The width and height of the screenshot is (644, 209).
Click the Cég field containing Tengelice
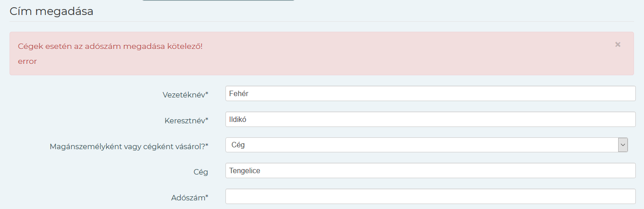point(430,171)
